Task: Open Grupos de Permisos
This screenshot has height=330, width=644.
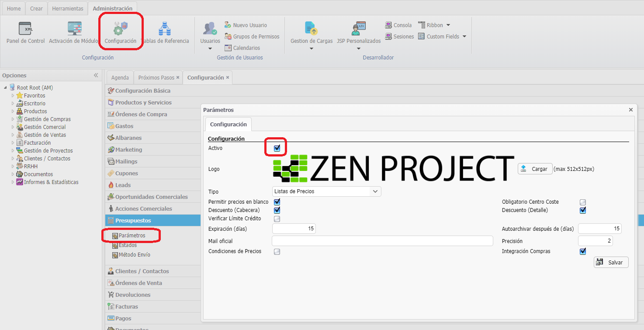Action: click(x=252, y=37)
